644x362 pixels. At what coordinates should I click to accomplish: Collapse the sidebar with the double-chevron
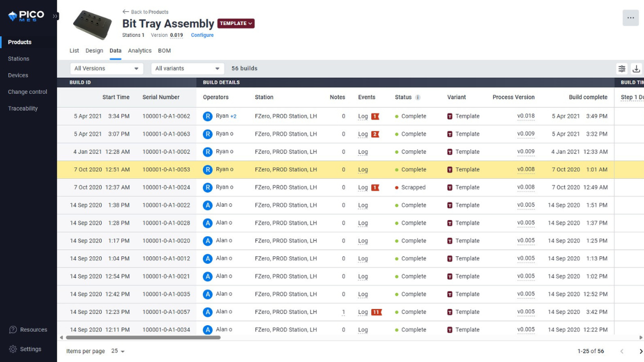point(54,16)
